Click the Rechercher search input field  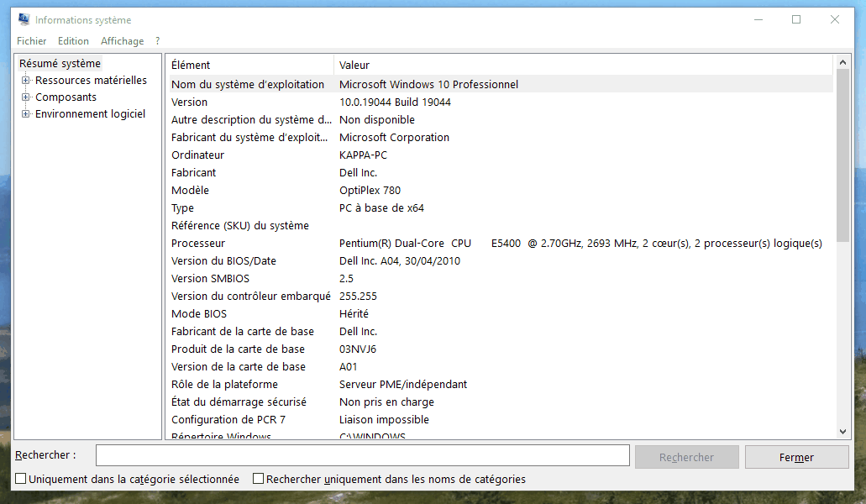[363, 455]
